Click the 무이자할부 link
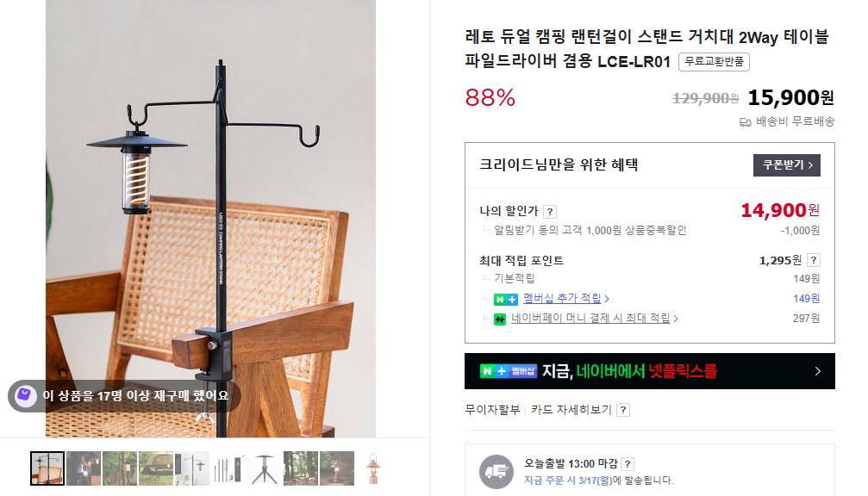Screen dimensions: 868x496 pyautogui.click(x=492, y=410)
